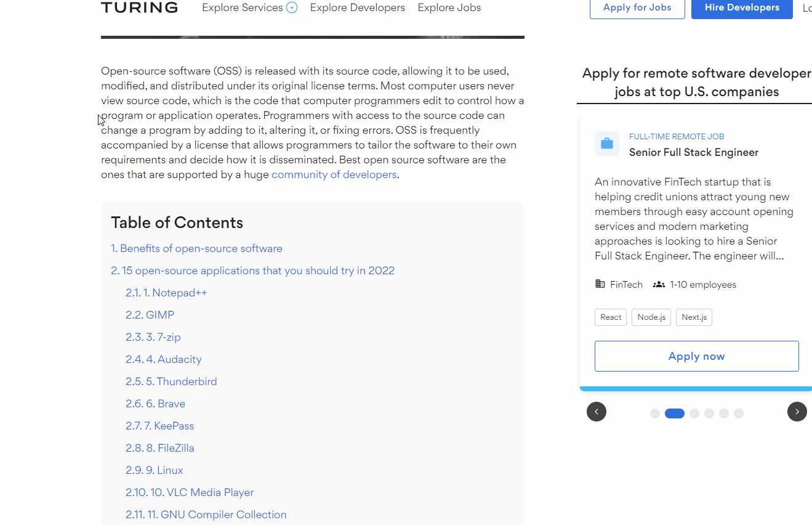Select the fourth carousel dot

tap(709, 413)
